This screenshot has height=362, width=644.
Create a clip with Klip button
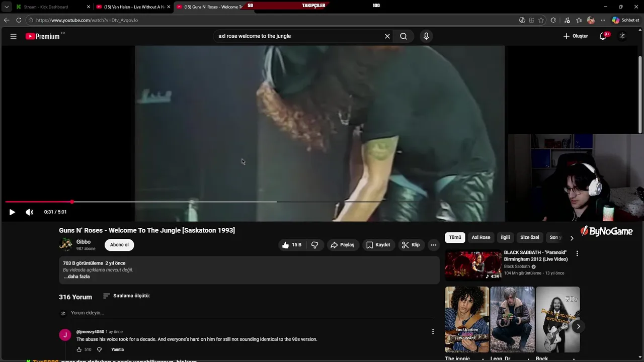click(411, 245)
